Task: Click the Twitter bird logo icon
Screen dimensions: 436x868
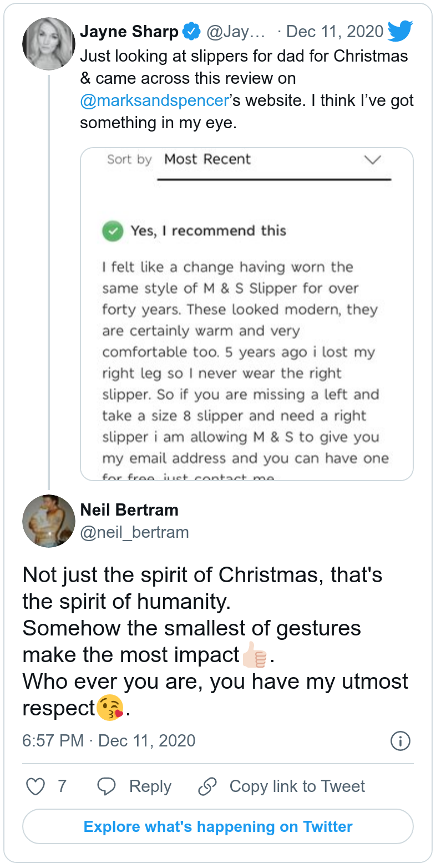Action: pyautogui.click(x=400, y=32)
